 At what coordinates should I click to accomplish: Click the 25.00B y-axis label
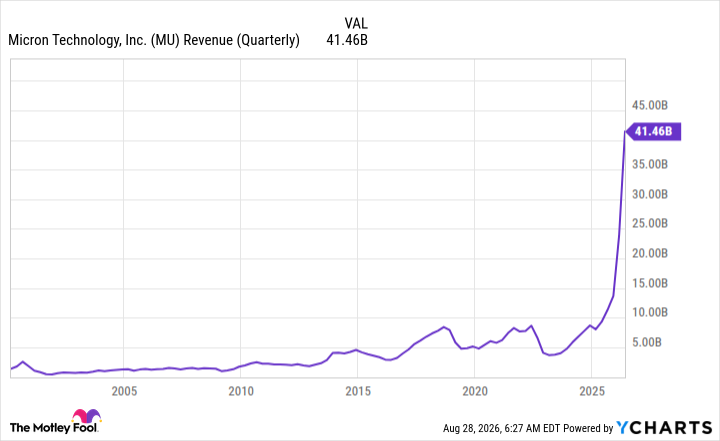point(650,223)
